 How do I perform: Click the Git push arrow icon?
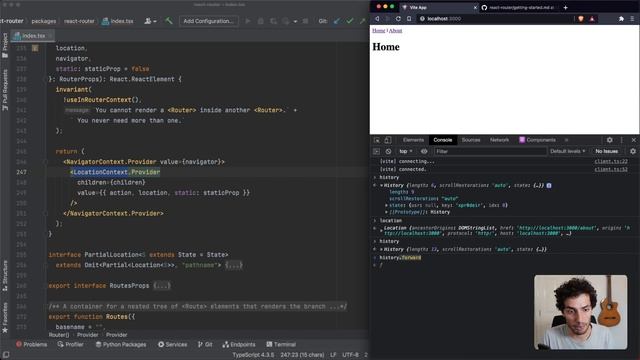(362, 21)
